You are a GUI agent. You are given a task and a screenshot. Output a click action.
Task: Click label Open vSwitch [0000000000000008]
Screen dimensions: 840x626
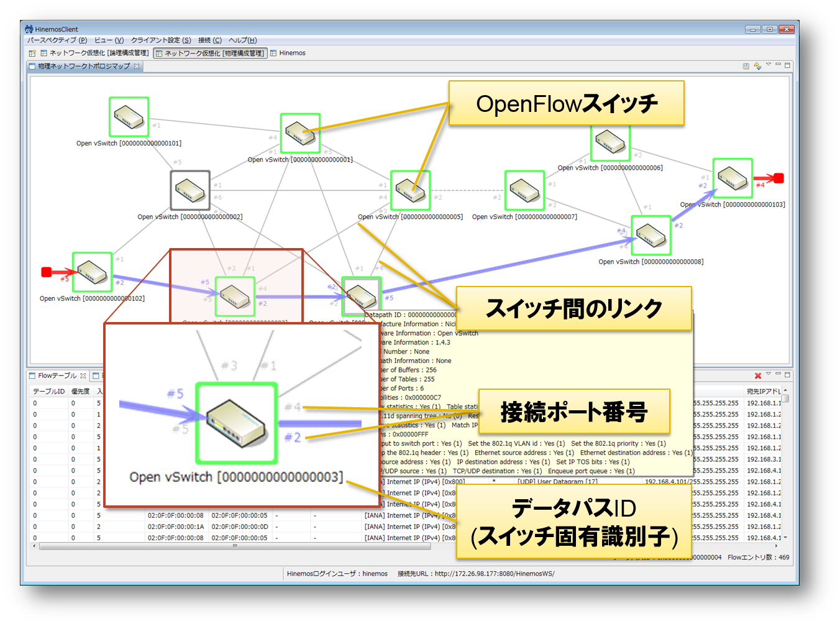pos(651,262)
